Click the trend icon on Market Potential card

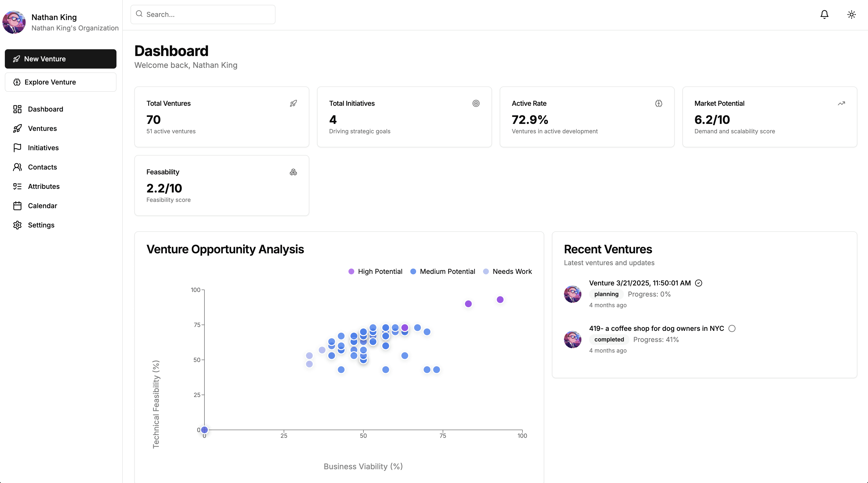[x=841, y=103]
